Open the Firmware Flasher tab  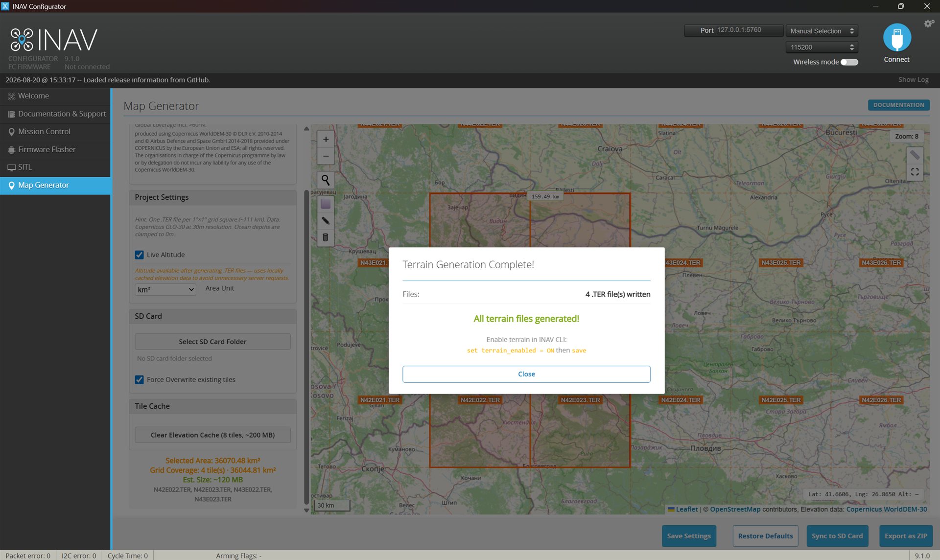click(55, 150)
